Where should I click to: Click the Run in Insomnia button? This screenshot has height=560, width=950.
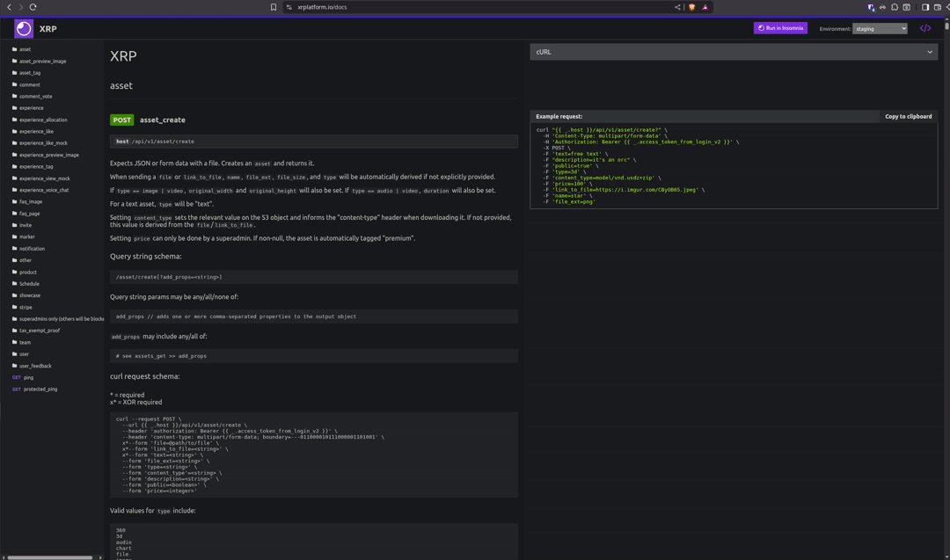(x=780, y=28)
